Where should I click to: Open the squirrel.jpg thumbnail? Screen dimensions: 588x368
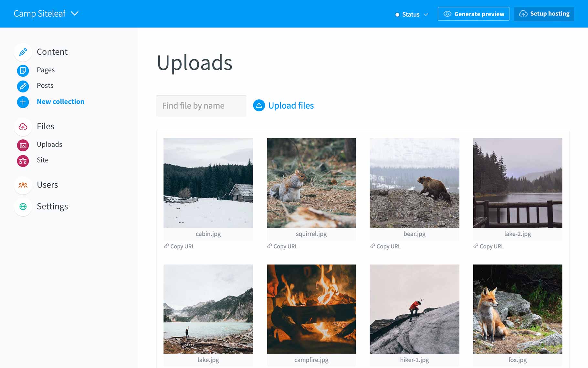tap(311, 183)
